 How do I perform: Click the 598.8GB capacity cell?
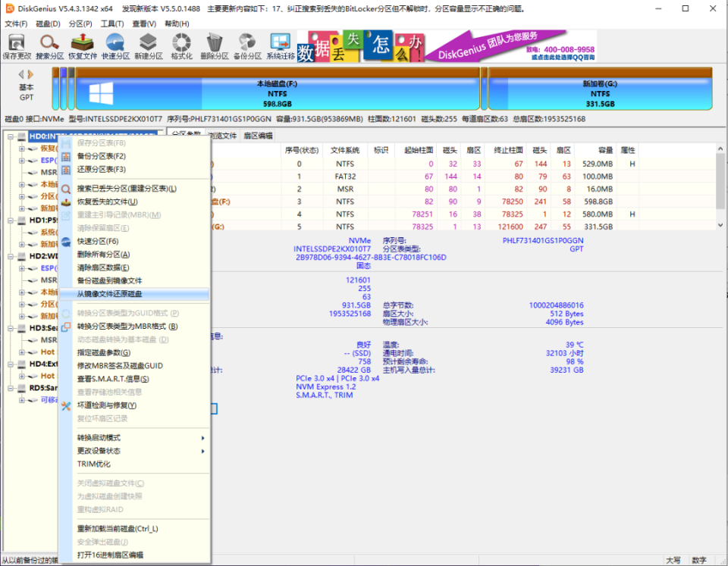pyautogui.click(x=598, y=202)
